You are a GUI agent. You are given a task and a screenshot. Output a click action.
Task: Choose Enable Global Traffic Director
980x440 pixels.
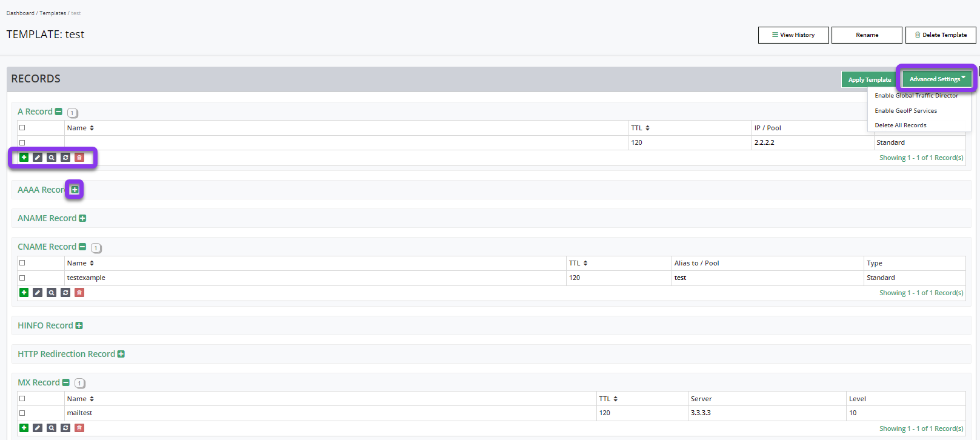(916, 96)
